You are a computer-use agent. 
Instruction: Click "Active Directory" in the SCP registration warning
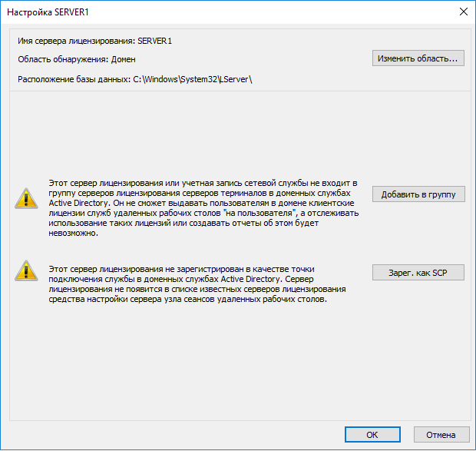[250, 279]
